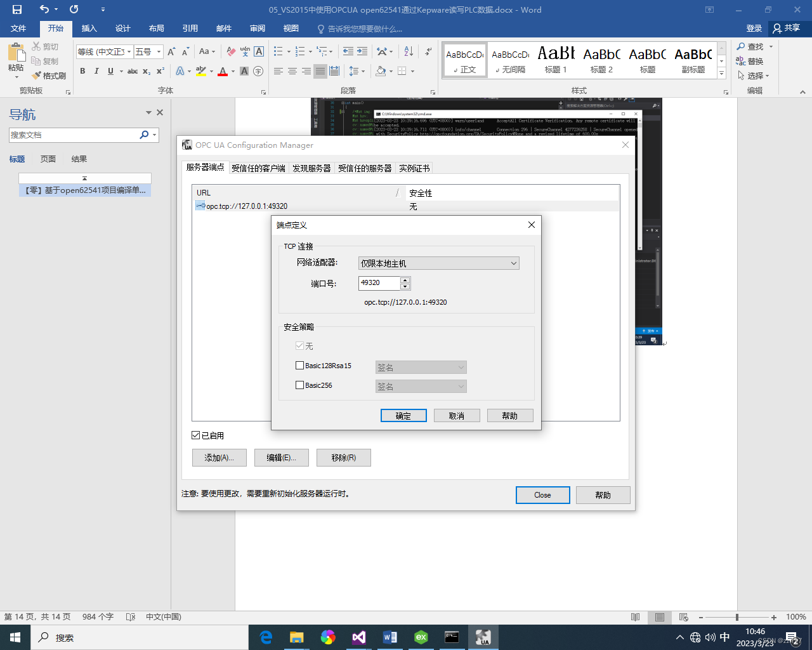Click the 添加(A)... button
812x650 pixels.
coord(219,458)
